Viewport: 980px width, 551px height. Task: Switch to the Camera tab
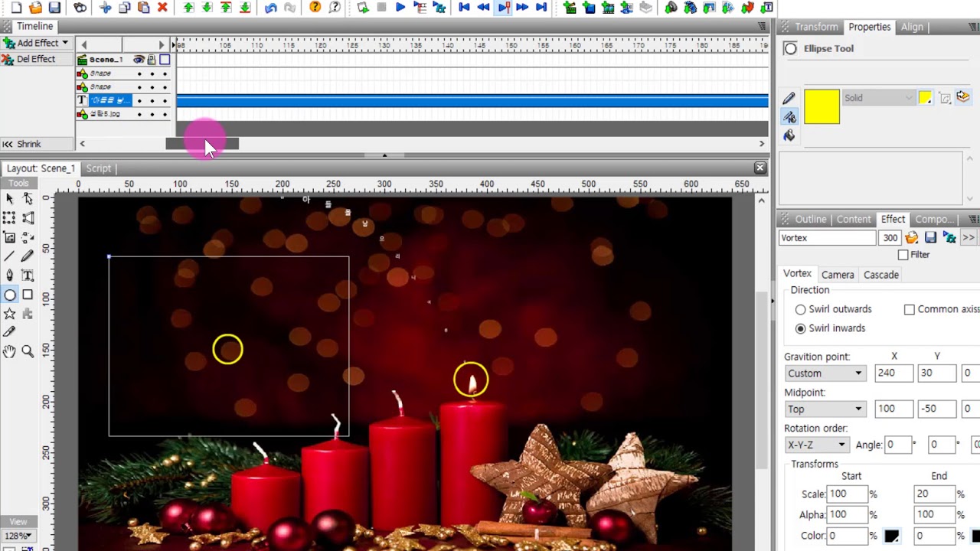point(838,275)
